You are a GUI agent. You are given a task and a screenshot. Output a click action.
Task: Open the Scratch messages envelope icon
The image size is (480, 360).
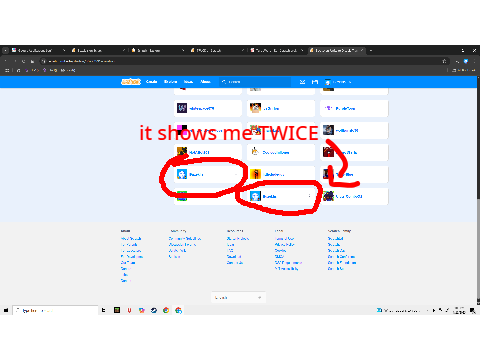(302, 82)
